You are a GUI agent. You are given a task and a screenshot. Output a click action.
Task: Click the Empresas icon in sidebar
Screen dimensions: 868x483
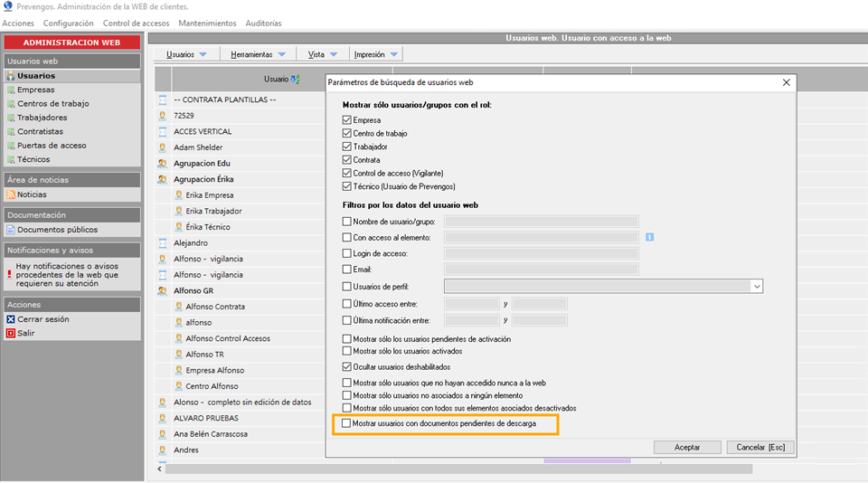click(x=11, y=90)
